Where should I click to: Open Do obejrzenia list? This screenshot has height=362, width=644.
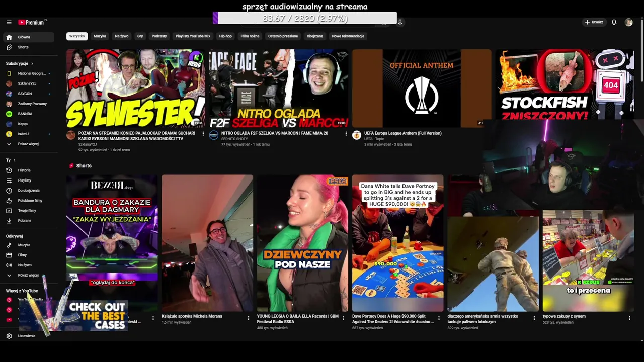coord(30,191)
